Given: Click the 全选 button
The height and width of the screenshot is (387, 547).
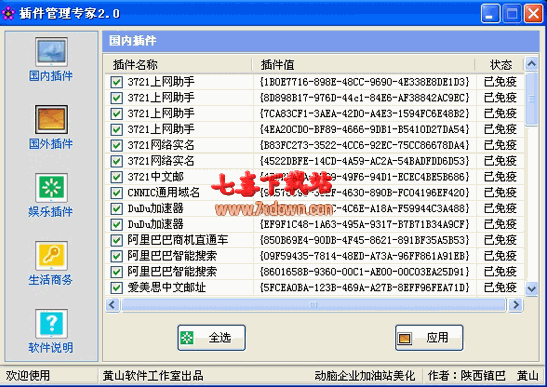Looking at the screenshot, I should point(211,337).
